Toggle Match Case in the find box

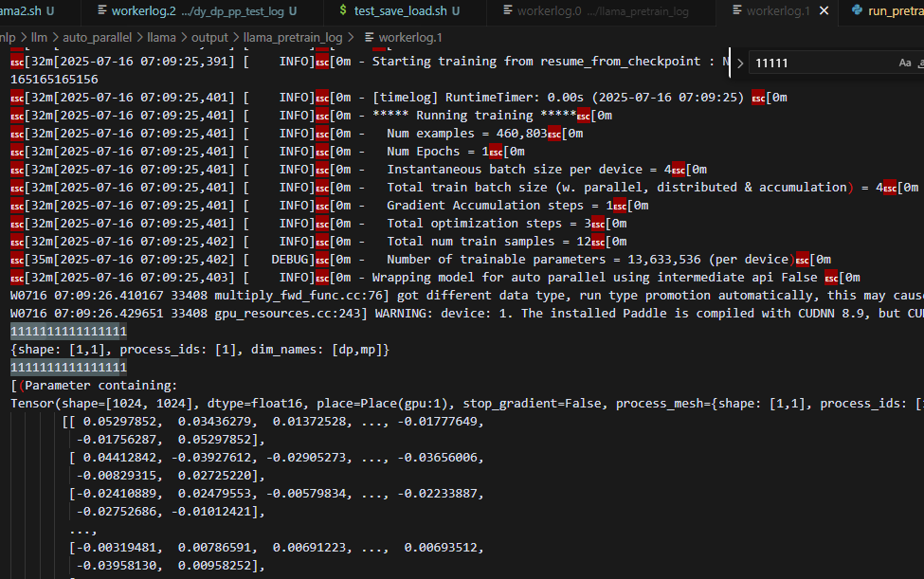coord(904,63)
